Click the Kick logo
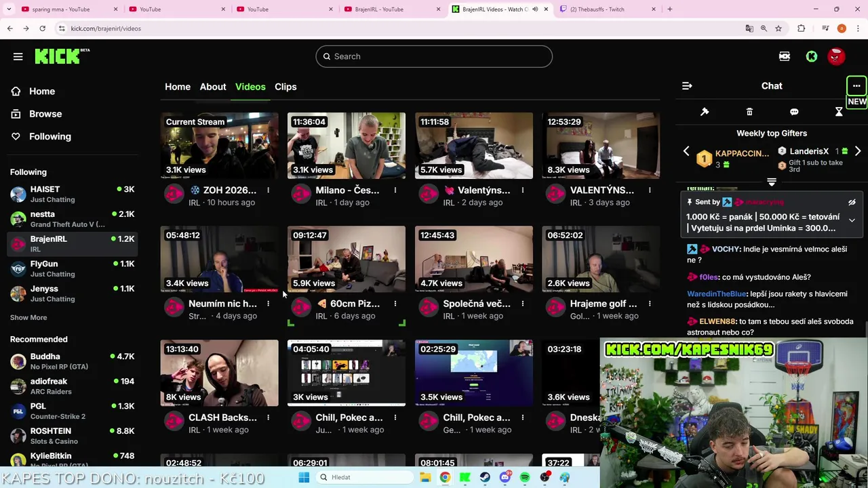The height and width of the screenshot is (488, 868). click(x=62, y=56)
